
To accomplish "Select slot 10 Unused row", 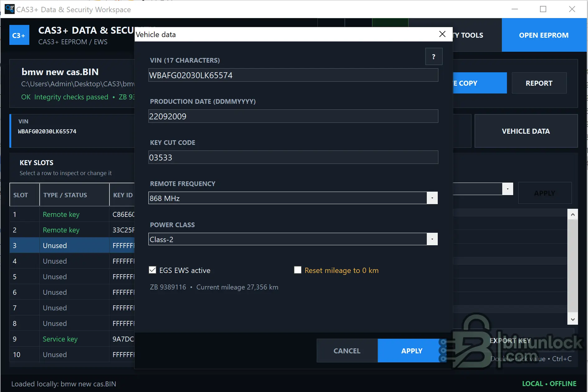I will coord(72,354).
